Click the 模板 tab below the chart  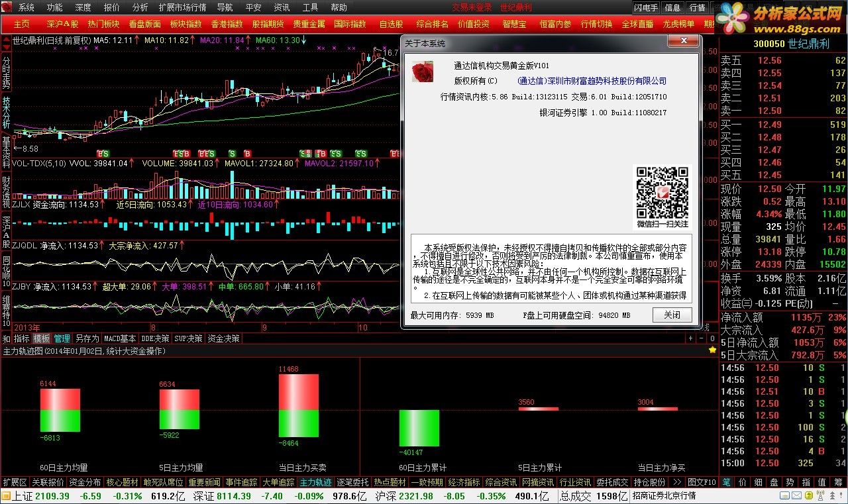pos(42,338)
